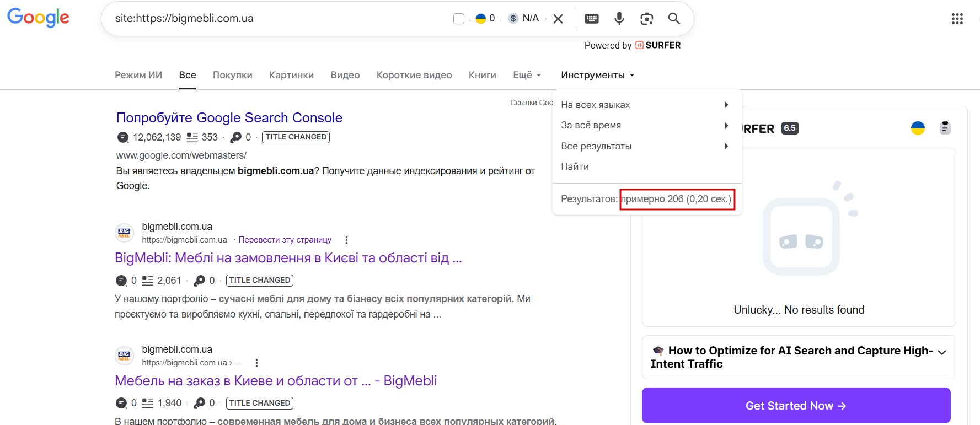Open the Короткие видео tab
The image size is (980, 425).
click(414, 75)
